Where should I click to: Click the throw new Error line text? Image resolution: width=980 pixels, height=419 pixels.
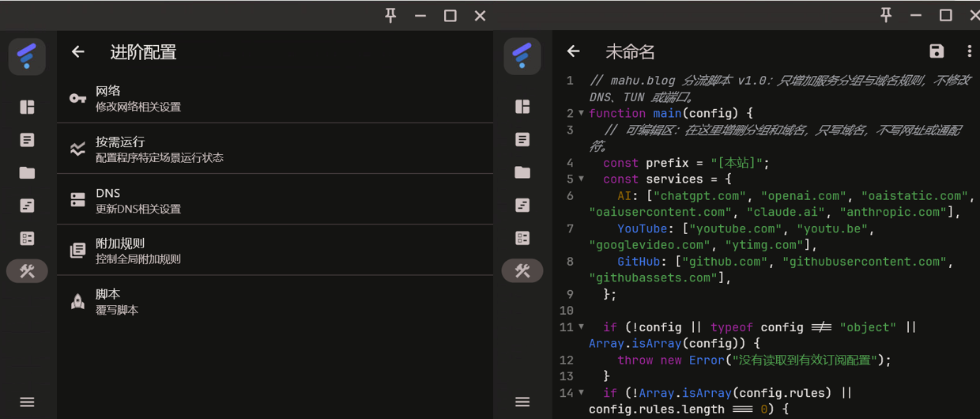[x=755, y=360]
